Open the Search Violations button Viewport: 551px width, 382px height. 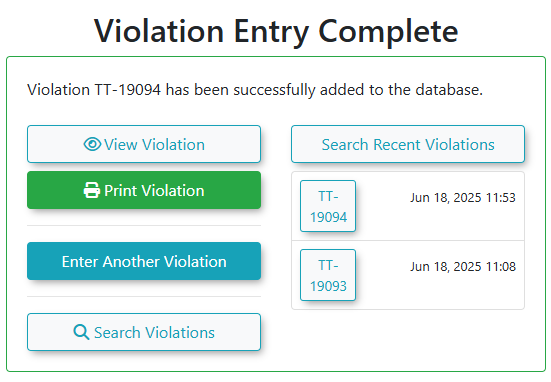[144, 332]
